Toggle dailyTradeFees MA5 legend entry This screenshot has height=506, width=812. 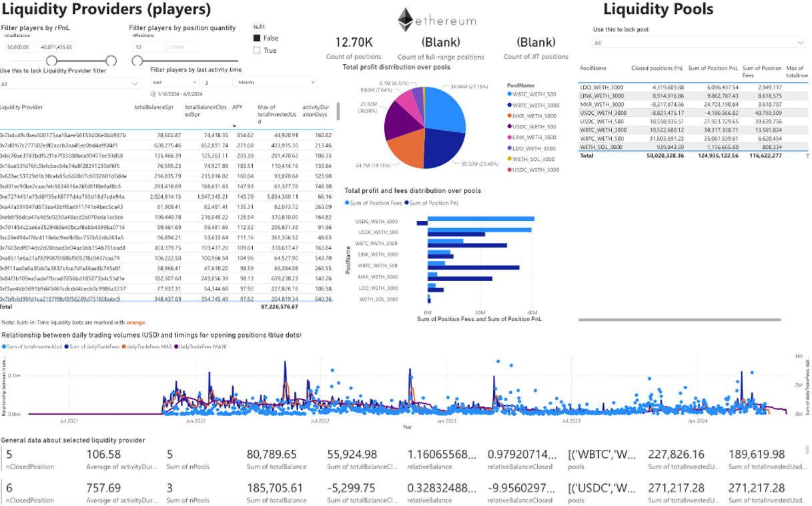point(147,347)
